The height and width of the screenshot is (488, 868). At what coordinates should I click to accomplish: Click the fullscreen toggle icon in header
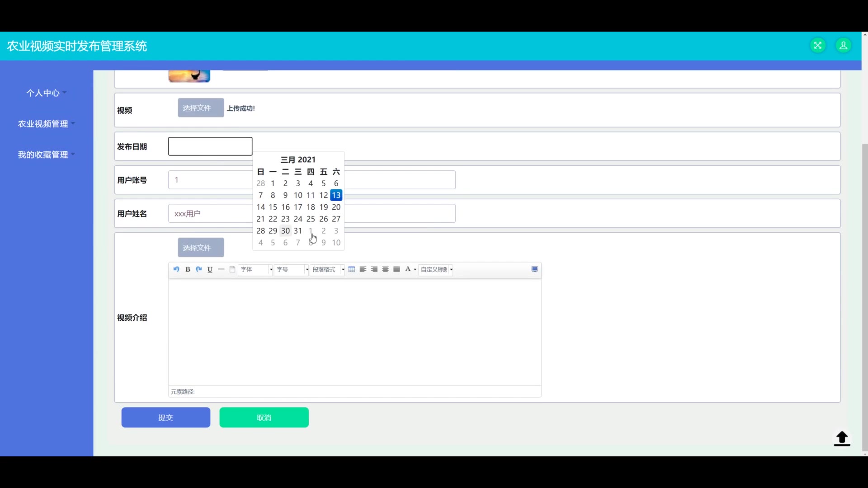(x=817, y=46)
